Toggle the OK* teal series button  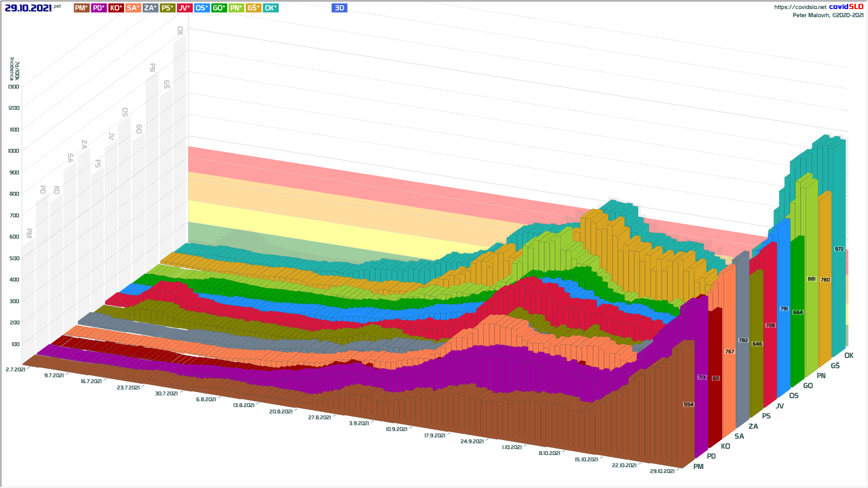(270, 8)
